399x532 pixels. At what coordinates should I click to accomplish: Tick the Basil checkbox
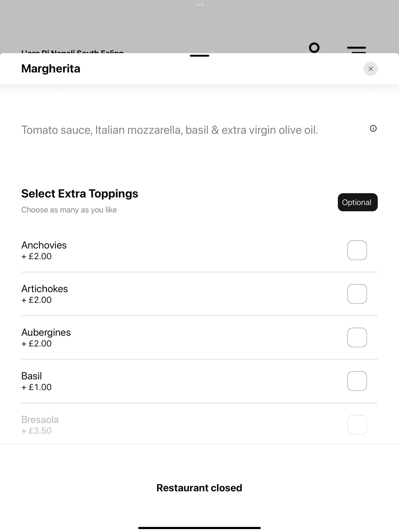pyautogui.click(x=357, y=381)
